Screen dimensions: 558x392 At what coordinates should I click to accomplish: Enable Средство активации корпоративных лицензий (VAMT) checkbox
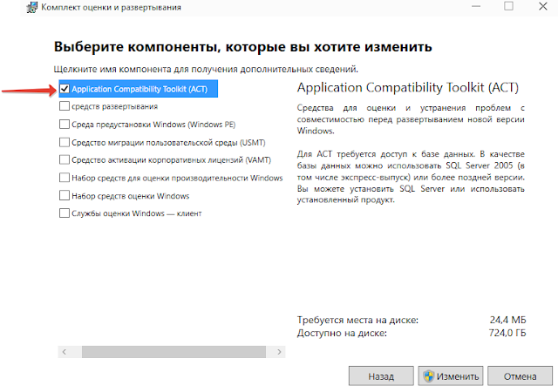pyautogui.click(x=65, y=159)
